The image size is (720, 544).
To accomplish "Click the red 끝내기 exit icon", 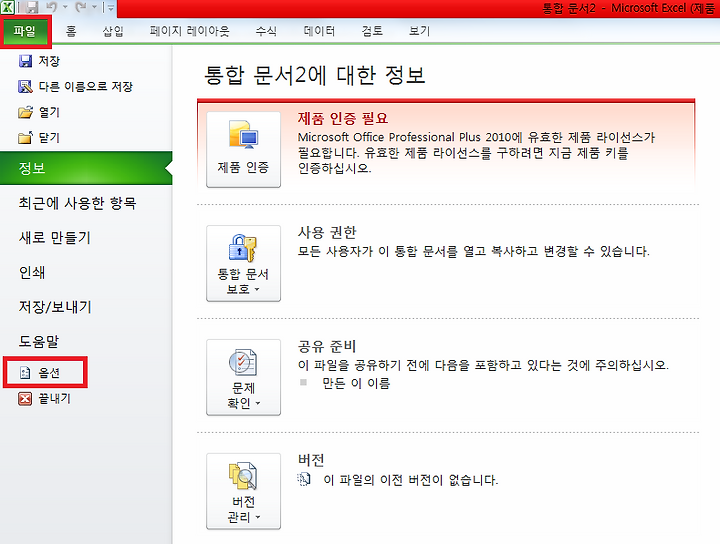I will [25, 398].
